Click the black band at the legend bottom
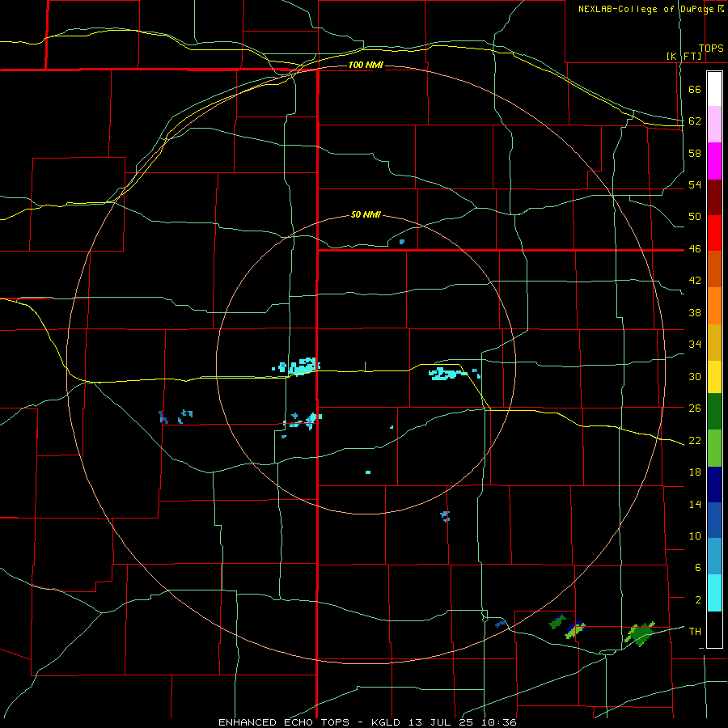 pos(714,629)
